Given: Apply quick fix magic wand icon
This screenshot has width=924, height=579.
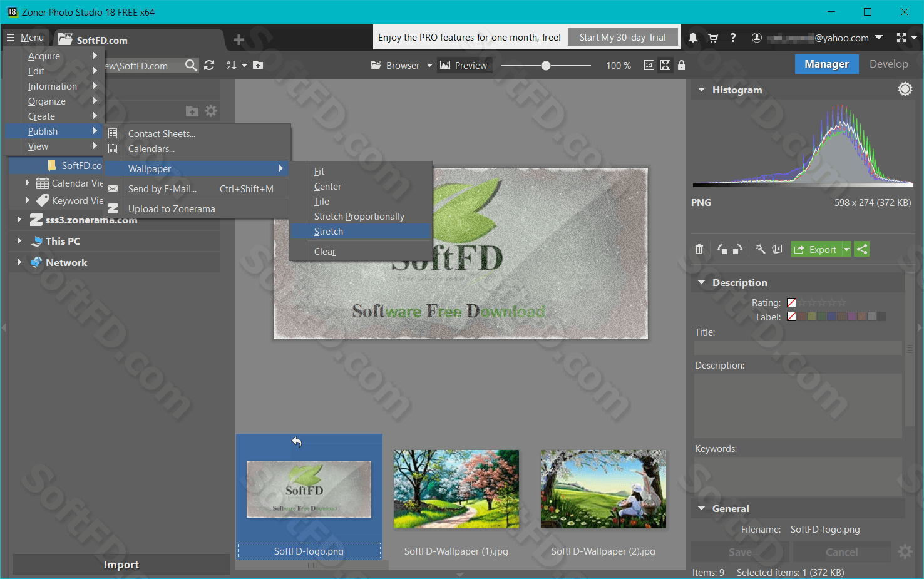Looking at the screenshot, I should (760, 249).
